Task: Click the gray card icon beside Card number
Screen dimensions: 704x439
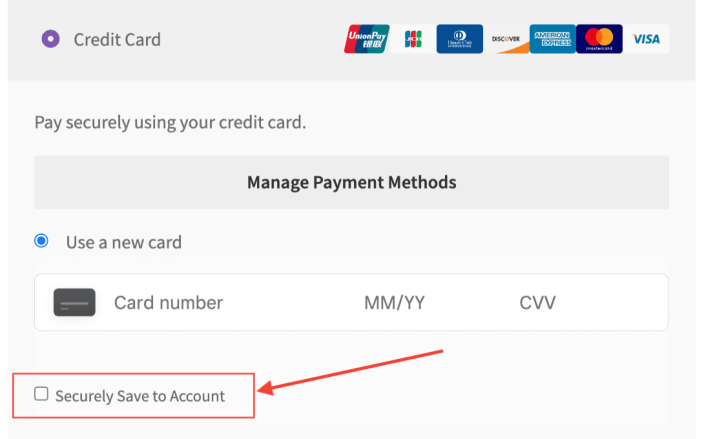Action: coord(74,303)
